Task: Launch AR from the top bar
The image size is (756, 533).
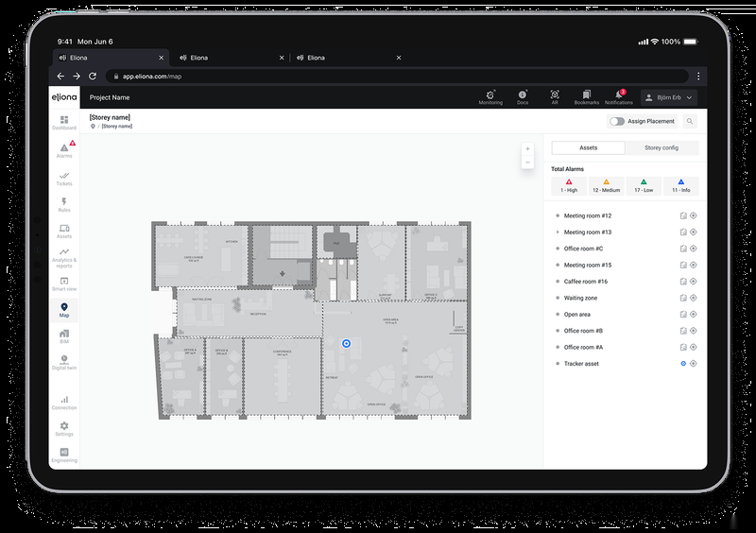Action: (x=555, y=97)
